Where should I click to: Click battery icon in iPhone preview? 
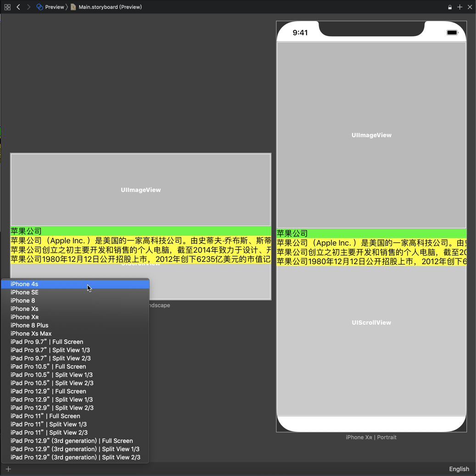click(x=452, y=33)
